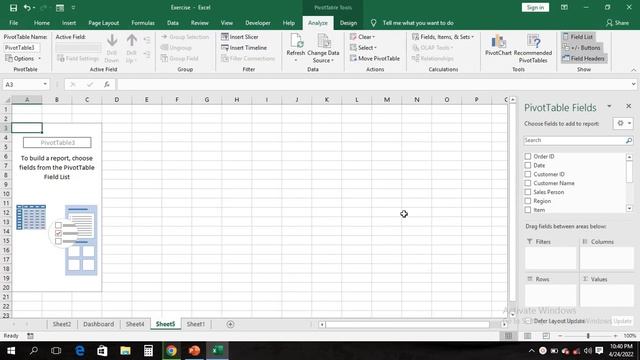This screenshot has height=360, width=640.
Task: Open the Select dropdown
Action: click(x=363, y=48)
